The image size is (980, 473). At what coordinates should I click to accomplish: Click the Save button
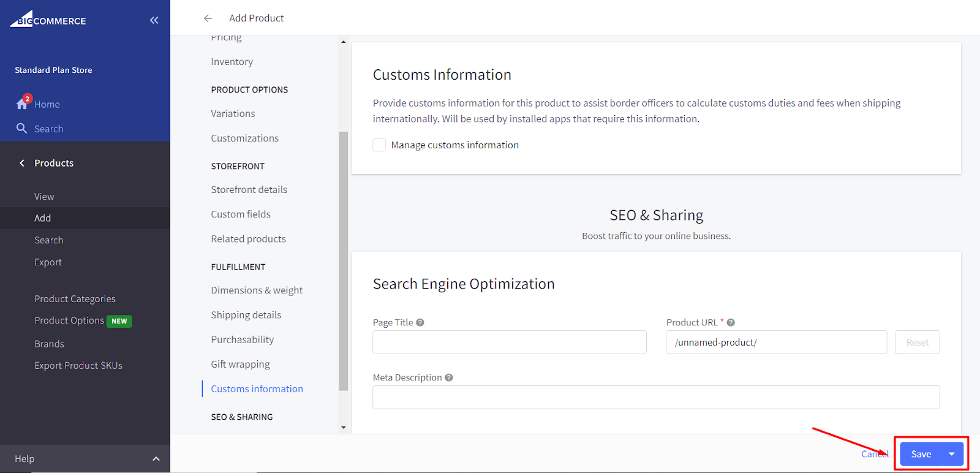pos(921,454)
